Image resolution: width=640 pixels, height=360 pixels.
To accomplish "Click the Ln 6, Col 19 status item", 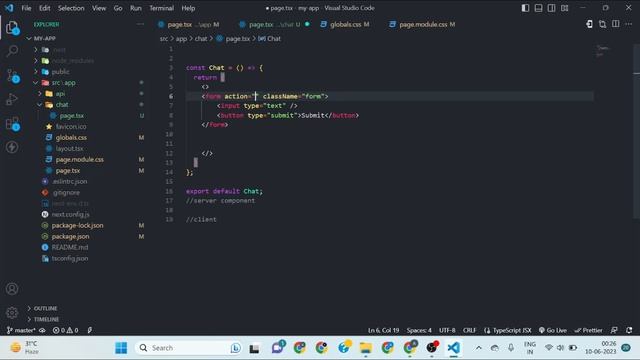I will pyautogui.click(x=383, y=330).
